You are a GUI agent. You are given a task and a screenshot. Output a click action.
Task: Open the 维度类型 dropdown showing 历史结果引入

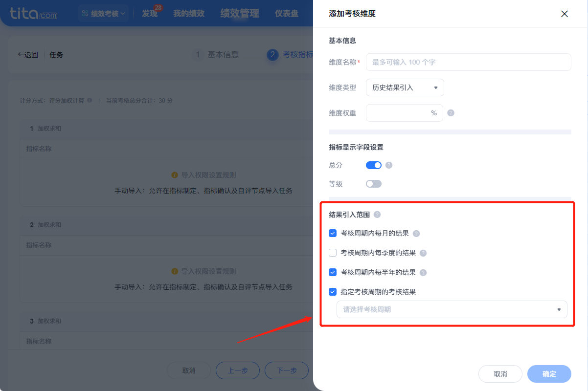pos(405,87)
